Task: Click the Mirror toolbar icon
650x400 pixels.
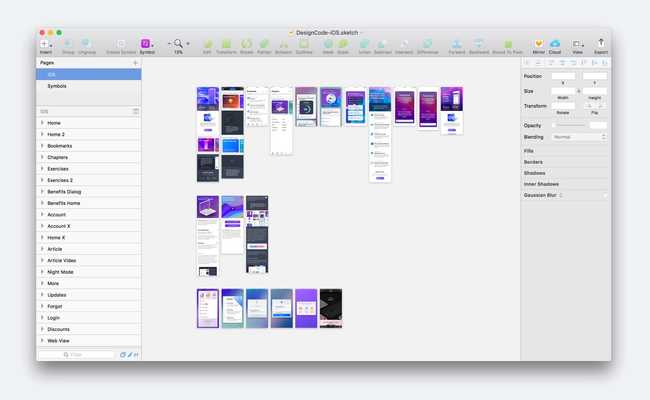Action: point(538,44)
